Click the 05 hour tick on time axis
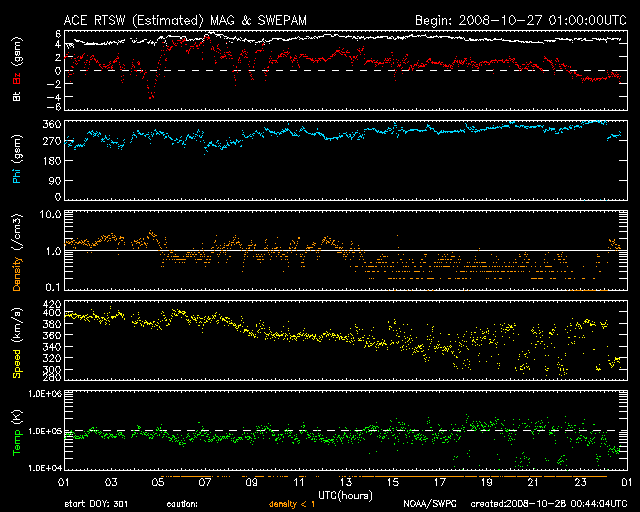This screenshot has width=640, height=512. [x=157, y=482]
